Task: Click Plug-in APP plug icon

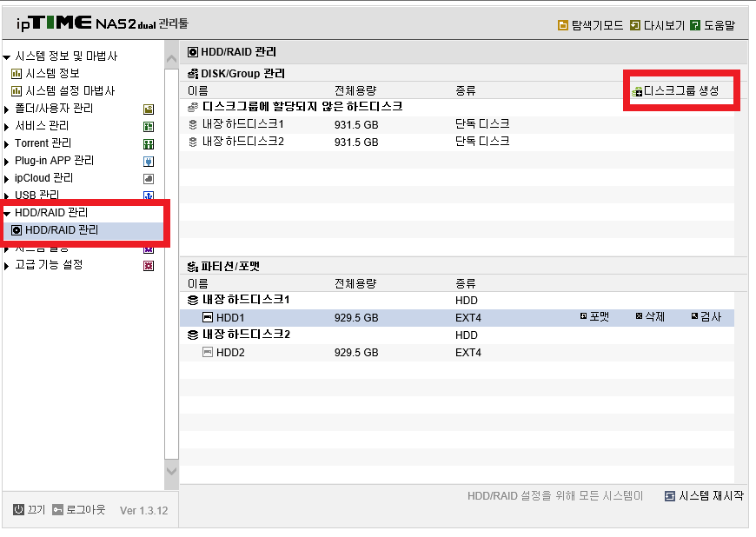Action: pyautogui.click(x=149, y=162)
